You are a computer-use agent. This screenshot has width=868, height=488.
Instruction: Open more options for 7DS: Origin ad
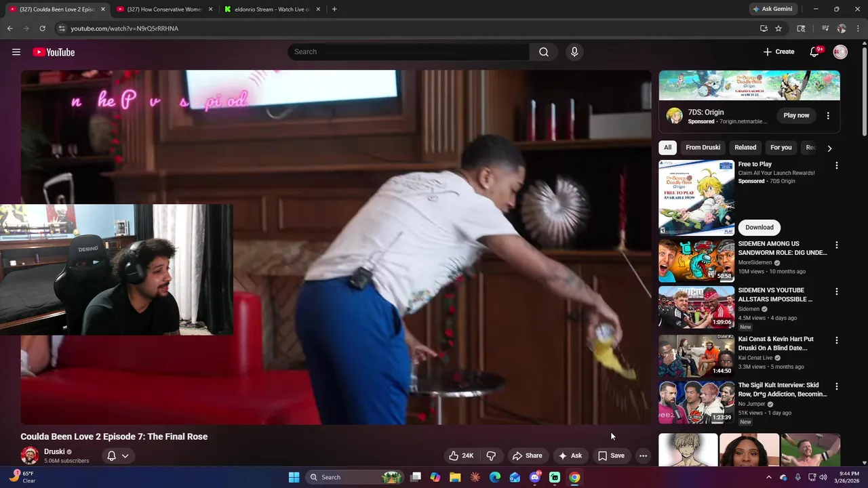[828, 116]
